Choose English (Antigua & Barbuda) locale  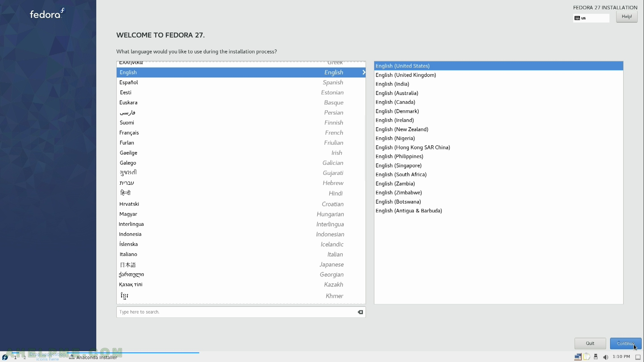pos(498,211)
